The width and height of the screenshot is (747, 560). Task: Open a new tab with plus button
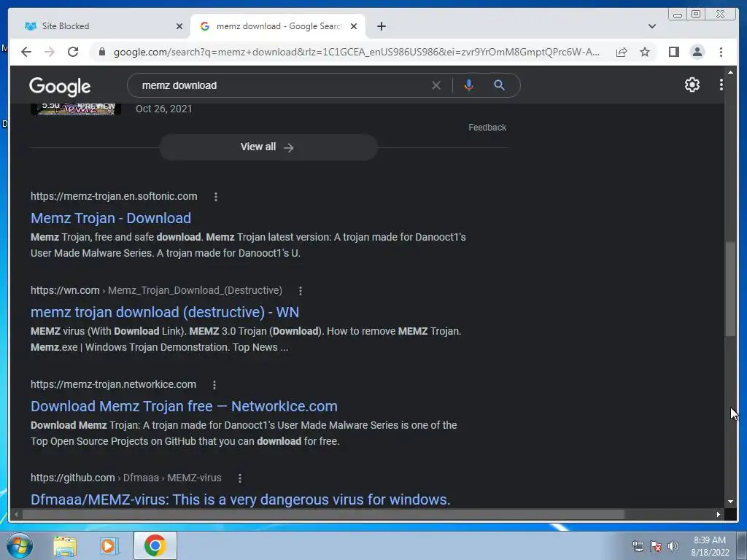click(381, 26)
